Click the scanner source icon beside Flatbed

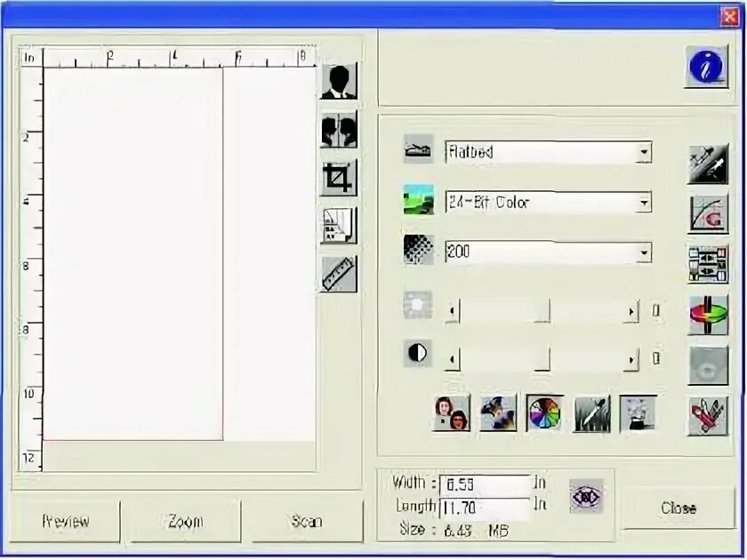pos(418,149)
